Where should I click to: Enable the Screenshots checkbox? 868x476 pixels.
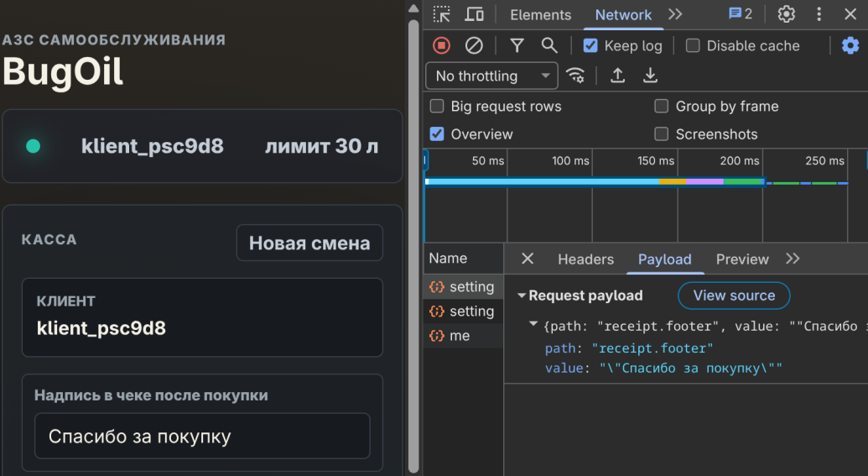[x=661, y=134]
